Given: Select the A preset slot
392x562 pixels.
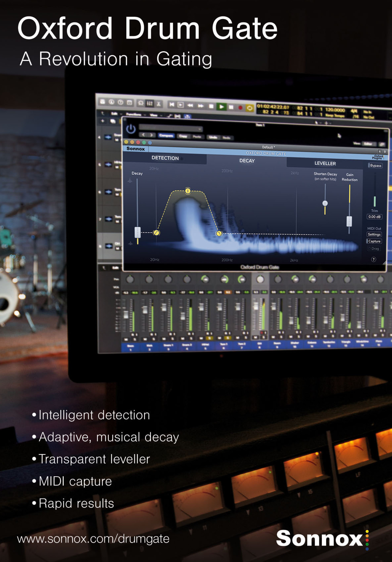Looking at the screenshot, I should coord(380,152).
